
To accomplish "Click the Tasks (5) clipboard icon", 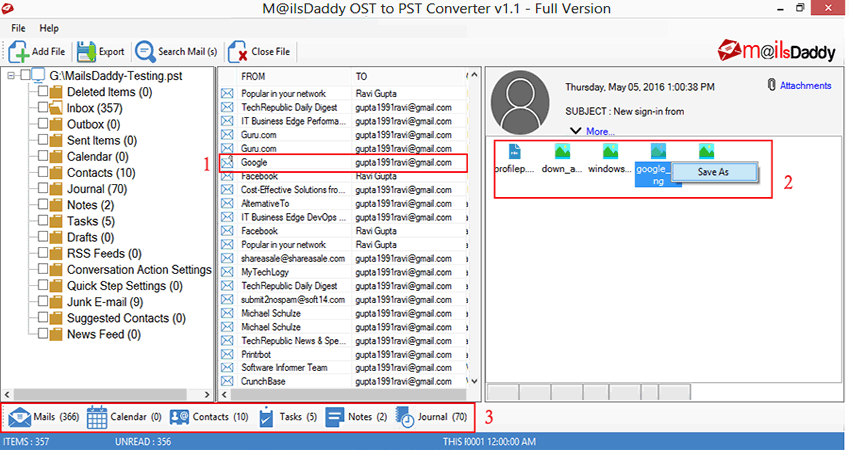I will pyautogui.click(x=266, y=417).
